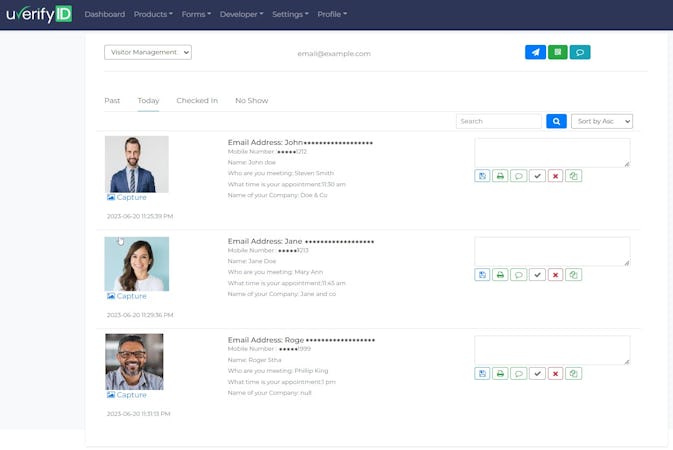
Task: Switch to the No Show tab
Action: tap(252, 100)
